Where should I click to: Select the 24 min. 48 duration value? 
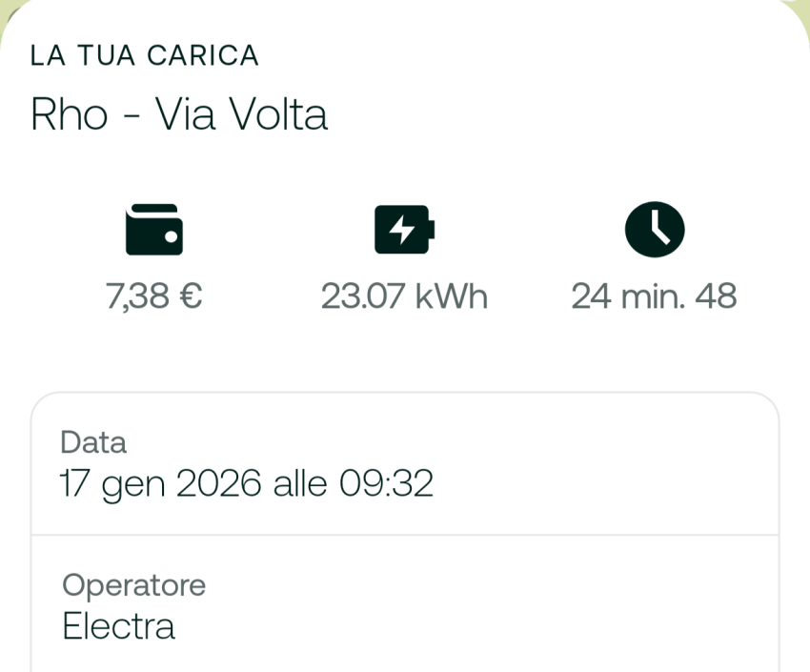654,297
